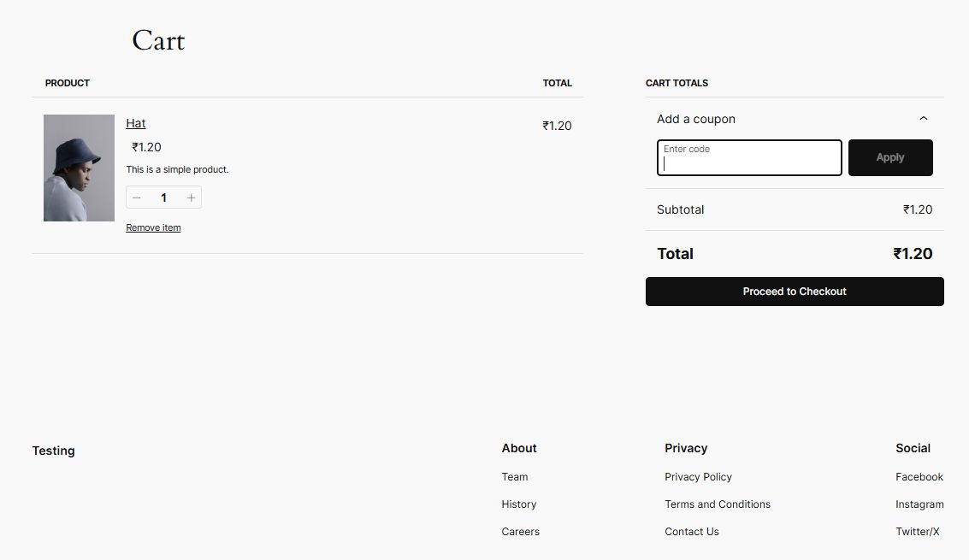Click the quantity number field
Viewport: 969px width, 560px height.
click(163, 198)
